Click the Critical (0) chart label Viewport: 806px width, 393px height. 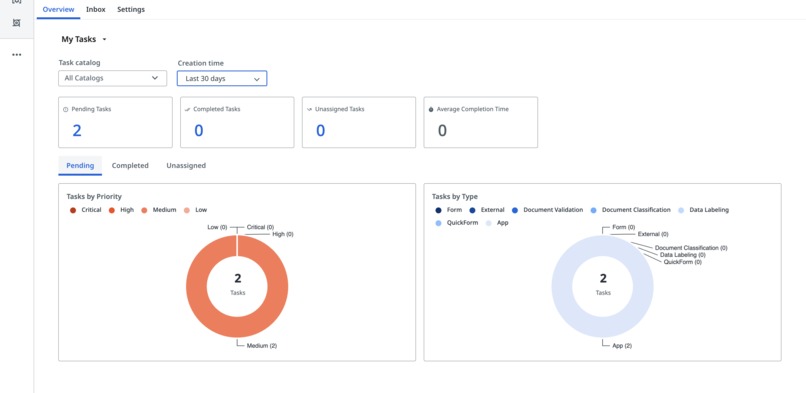point(260,227)
